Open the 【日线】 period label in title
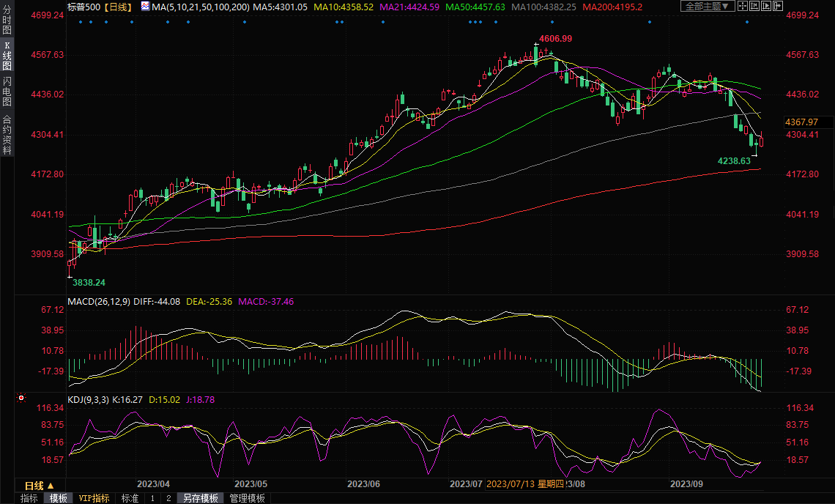Viewport: 835px width, 504px height. pyautogui.click(x=116, y=7)
